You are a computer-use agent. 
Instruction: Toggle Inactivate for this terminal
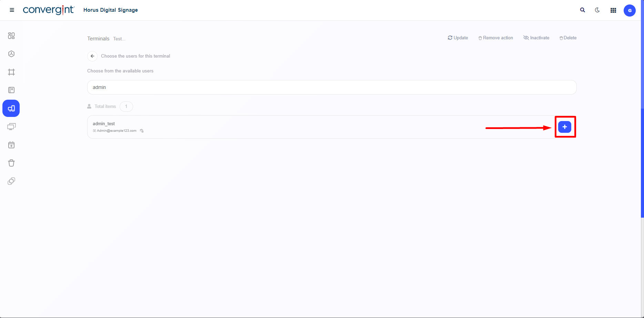(x=536, y=38)
